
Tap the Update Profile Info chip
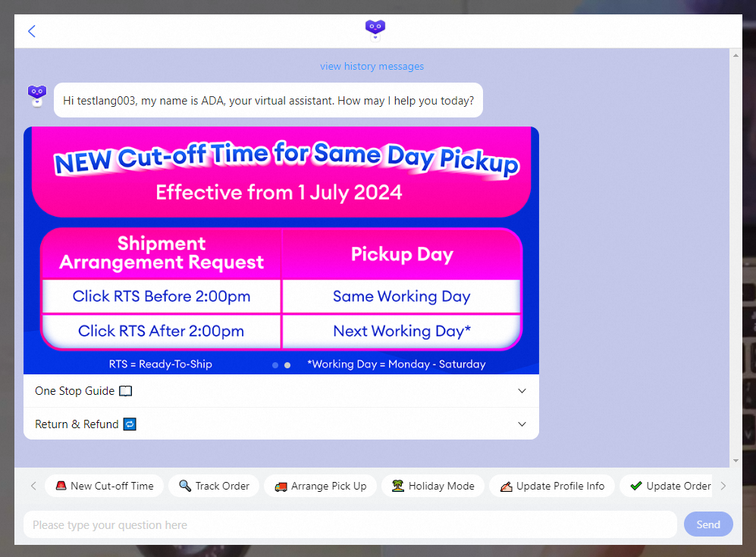pyautogui.click(x=551, y=486)
